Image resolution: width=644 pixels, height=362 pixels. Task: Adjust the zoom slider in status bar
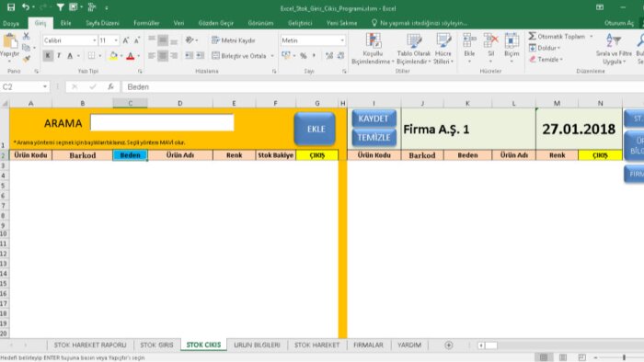(x=624, y=357)
